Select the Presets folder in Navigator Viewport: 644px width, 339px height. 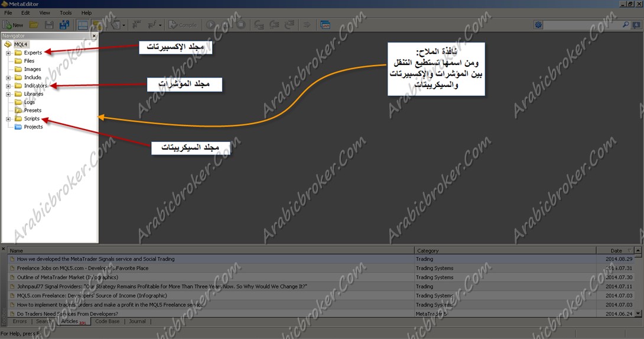click(32, 110)
